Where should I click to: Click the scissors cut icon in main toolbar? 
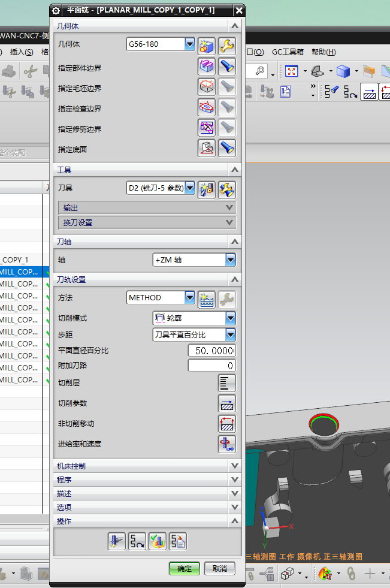tap(31, 71)
